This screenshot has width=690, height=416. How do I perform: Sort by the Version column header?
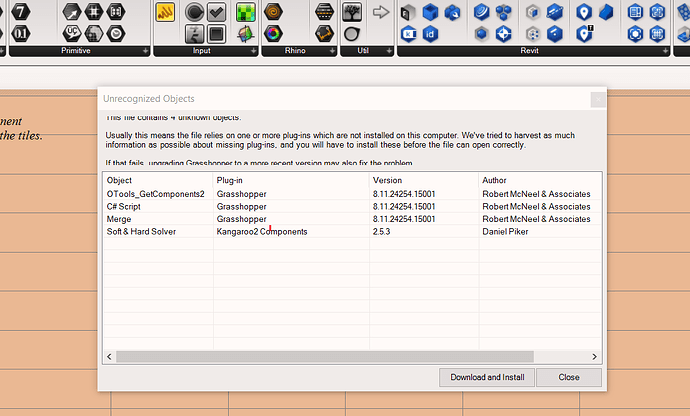[x=424, y=180]
